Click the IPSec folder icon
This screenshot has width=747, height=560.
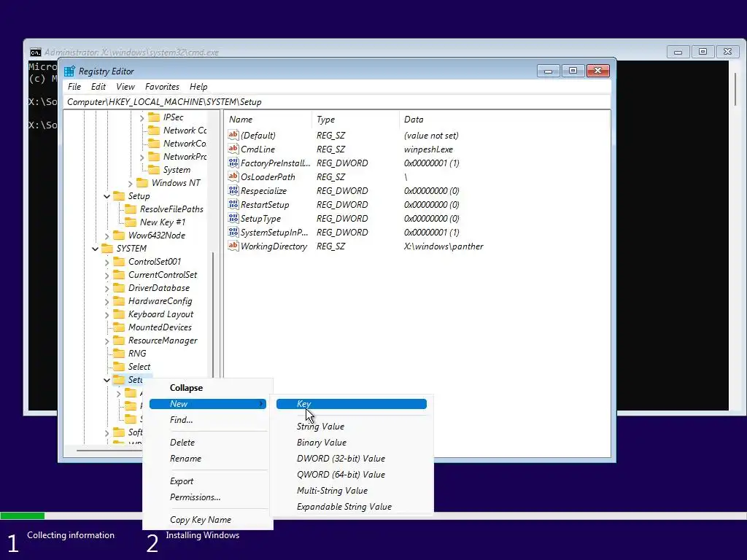pyautogui.click(x=154, y=117)
